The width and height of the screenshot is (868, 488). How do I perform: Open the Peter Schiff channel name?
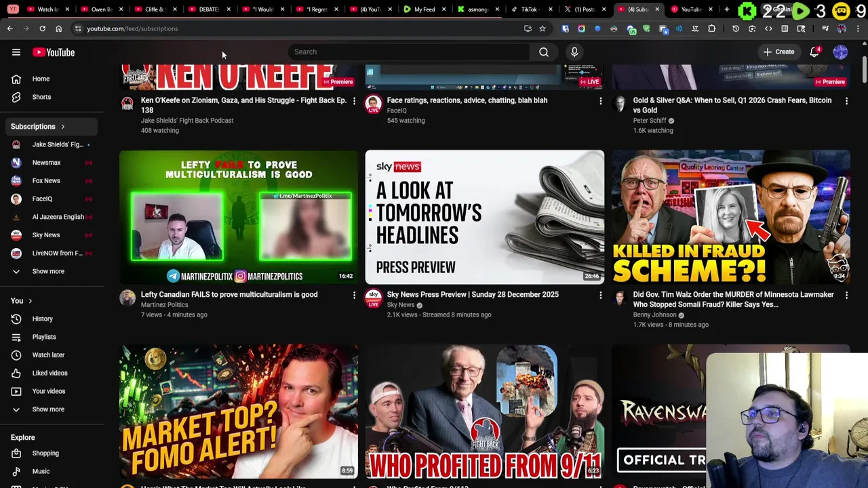[x=650, y=121]
